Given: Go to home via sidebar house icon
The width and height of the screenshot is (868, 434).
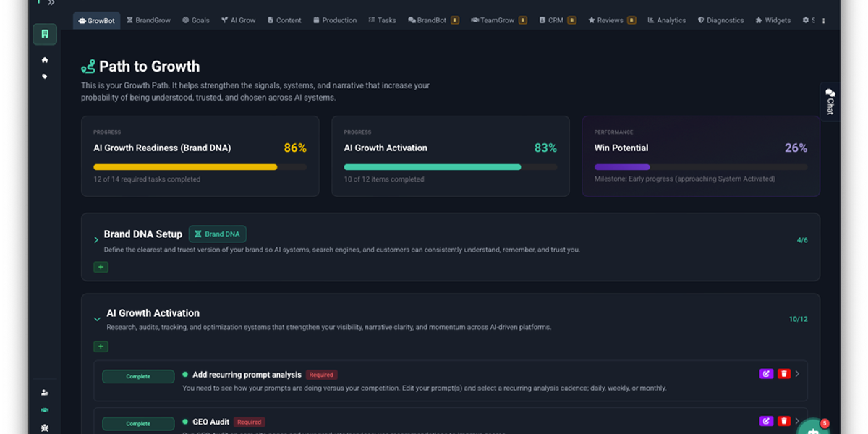Looking at the screenshot, I should click(x=45, y=60).
